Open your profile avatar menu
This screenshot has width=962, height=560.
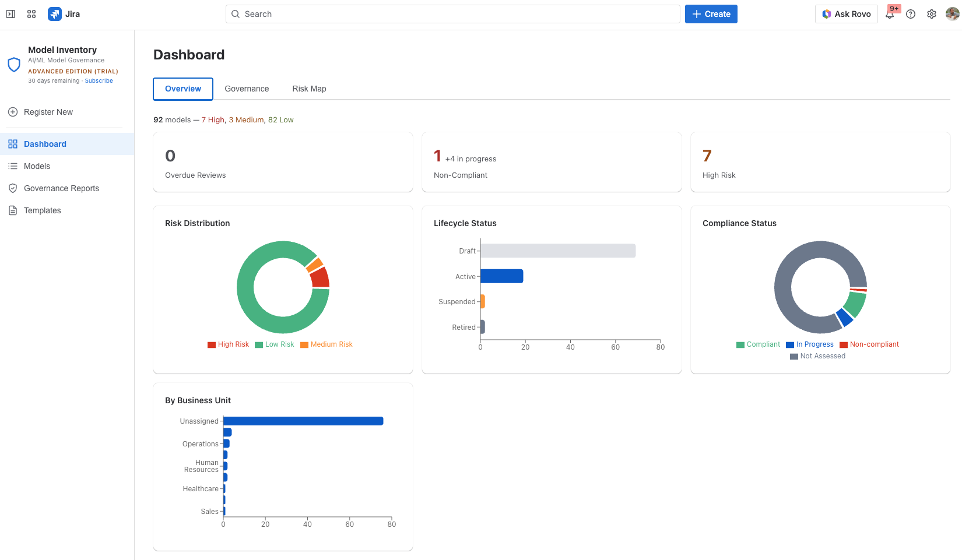(x=952, y=13)
